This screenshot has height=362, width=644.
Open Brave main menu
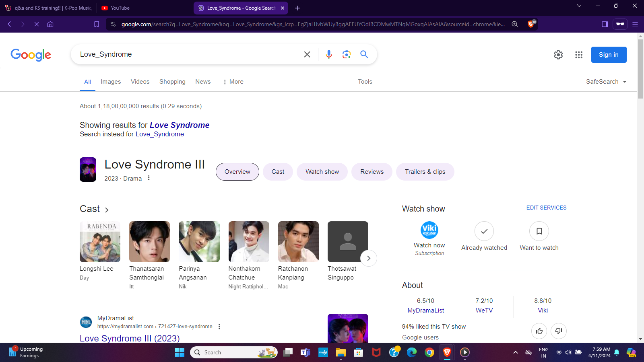tap(635, 24)
